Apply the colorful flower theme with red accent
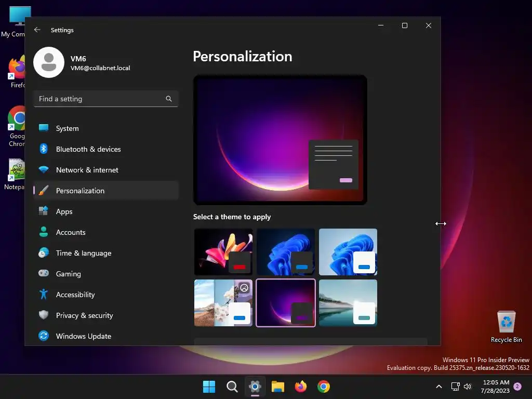Viewport: 532px width, 399px height. (x=223, y=252)
